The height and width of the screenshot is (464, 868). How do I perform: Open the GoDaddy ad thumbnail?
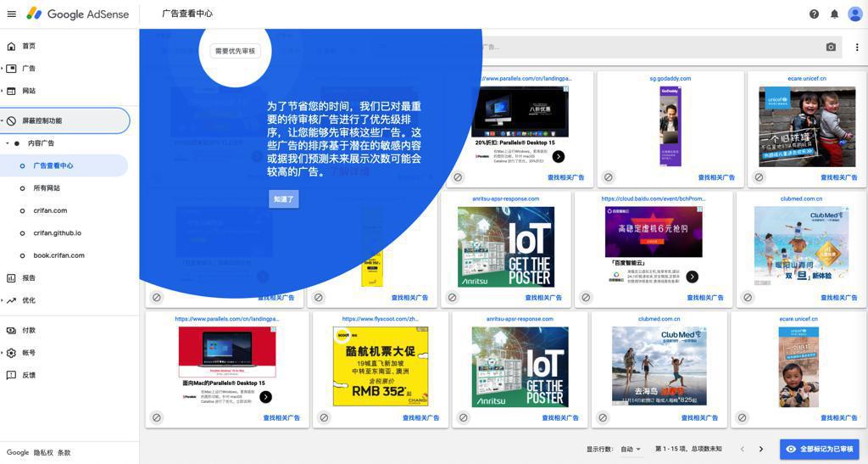click(x=670, y=126)
